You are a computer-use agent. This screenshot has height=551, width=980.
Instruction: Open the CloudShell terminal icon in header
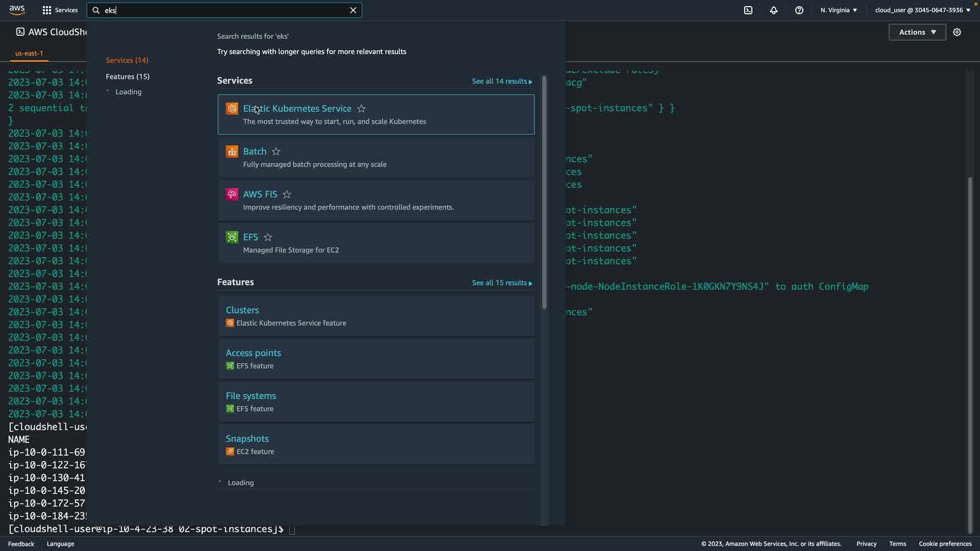coord(748,10)
